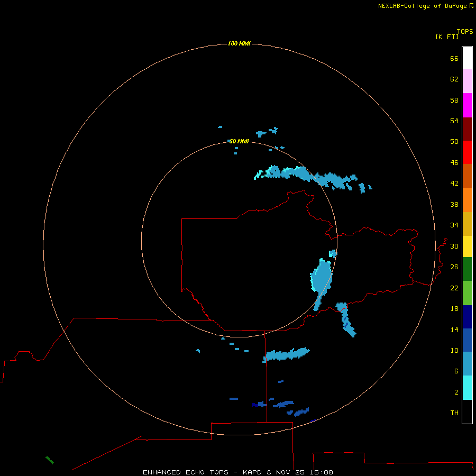Screen dimensions: 476x476
Task: Click the light pink 62 kft swatch
Action: click(x=467, y=81)
